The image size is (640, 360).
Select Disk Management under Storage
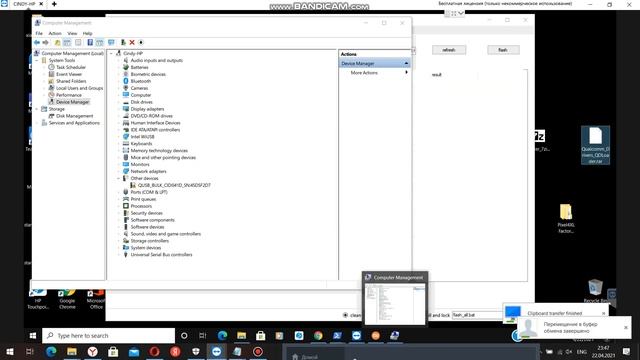[74, 116]
